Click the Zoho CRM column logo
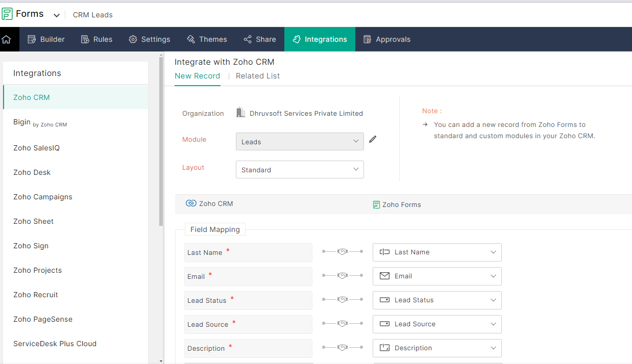The height and width of the screenshot is (364, 632). [191, 203]
